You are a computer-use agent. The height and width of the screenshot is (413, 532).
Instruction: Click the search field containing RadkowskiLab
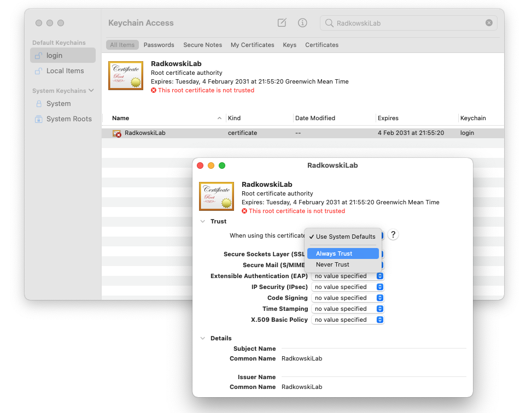408,23
